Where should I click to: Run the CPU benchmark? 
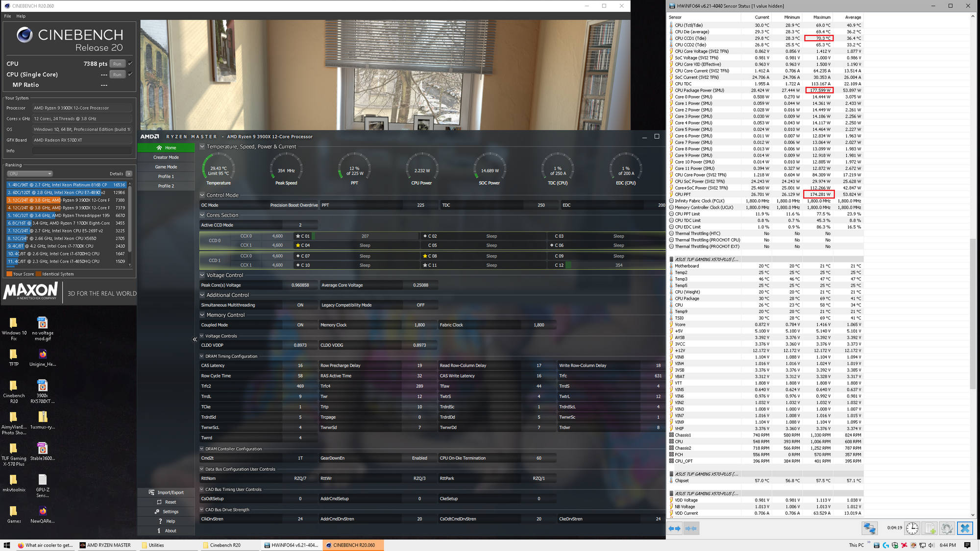tap(117, 64)
